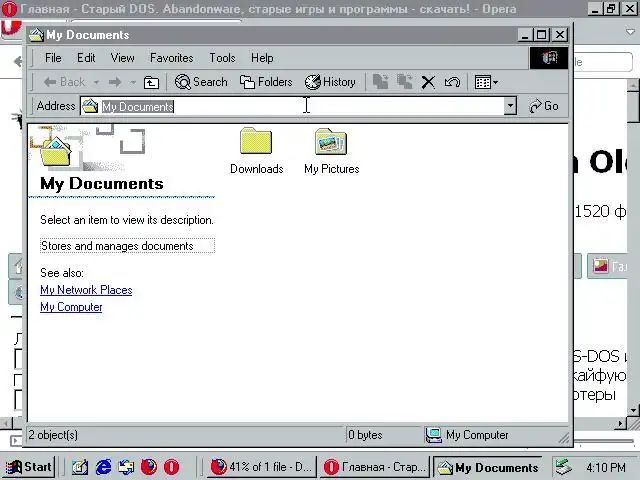Image resolution: width=640 pixels, height=480 pixels.
Task: Click the Move To toolbar icon
Action: tap(380, 82)
